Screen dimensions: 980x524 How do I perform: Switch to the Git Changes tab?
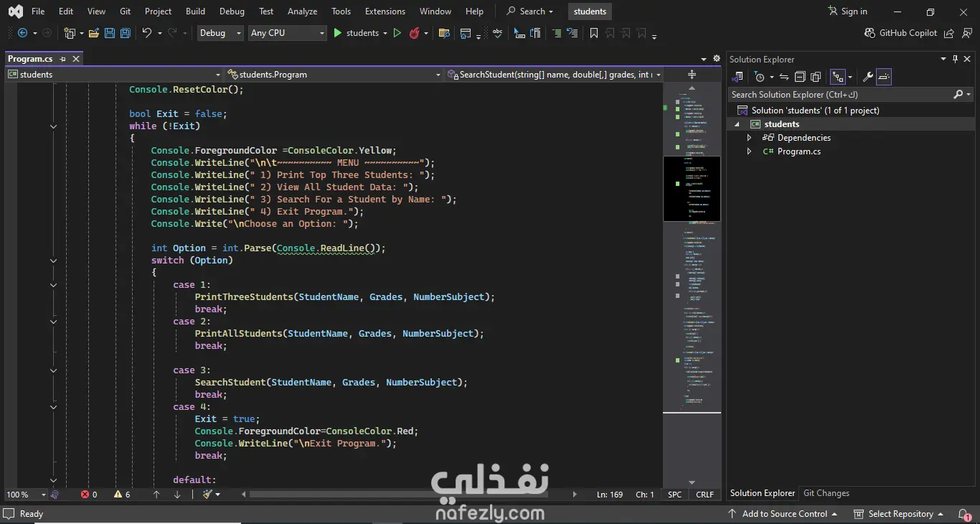(826, 493)
